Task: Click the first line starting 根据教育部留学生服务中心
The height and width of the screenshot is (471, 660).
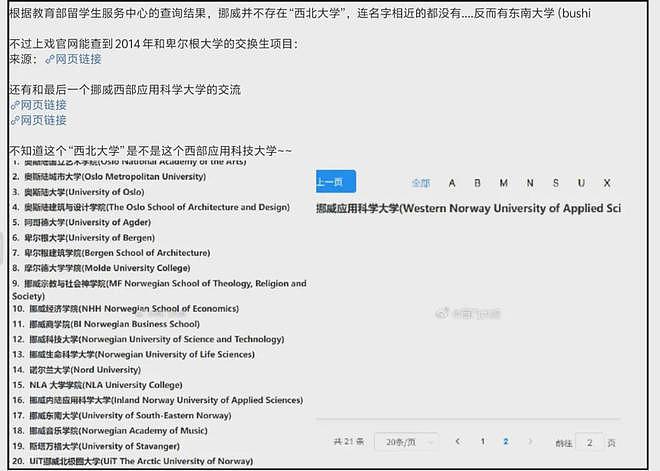Action: pyautogui.click(x=300, y=13)
